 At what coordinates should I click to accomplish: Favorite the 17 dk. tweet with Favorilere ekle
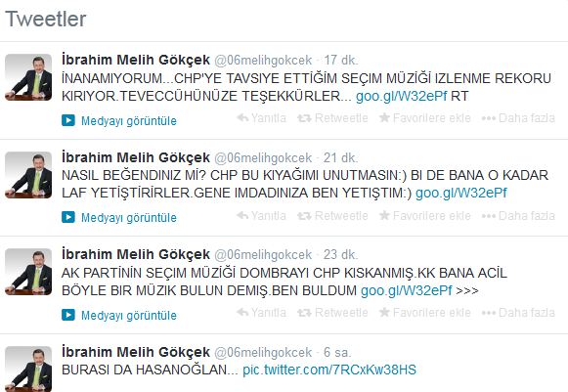click(425, 117)
